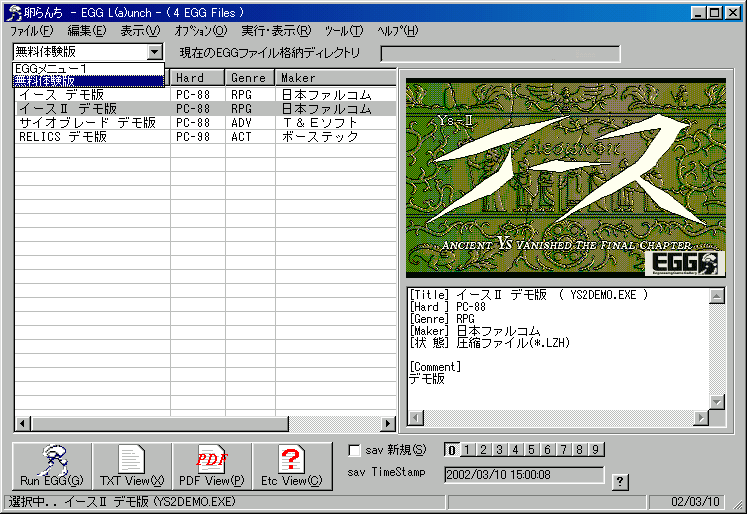747x514 pixels.
Task: Select save slot 8
Action: 579,450
